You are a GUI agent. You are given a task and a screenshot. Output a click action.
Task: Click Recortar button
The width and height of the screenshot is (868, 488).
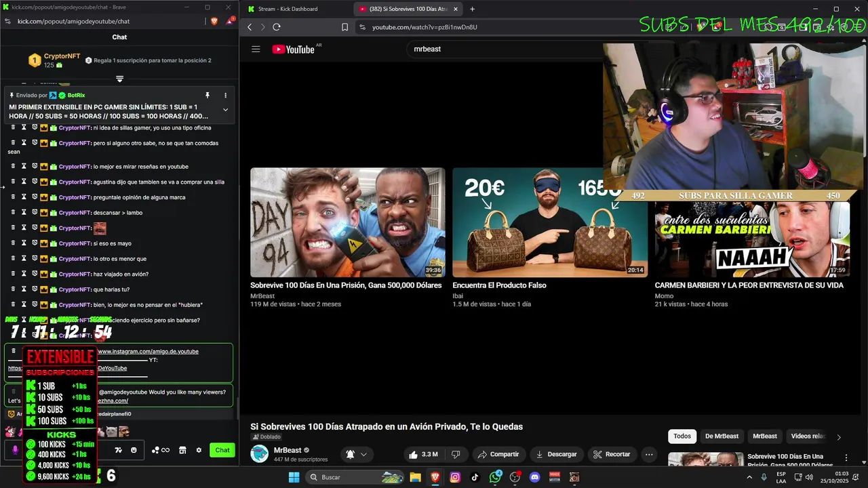click(612, 454)
